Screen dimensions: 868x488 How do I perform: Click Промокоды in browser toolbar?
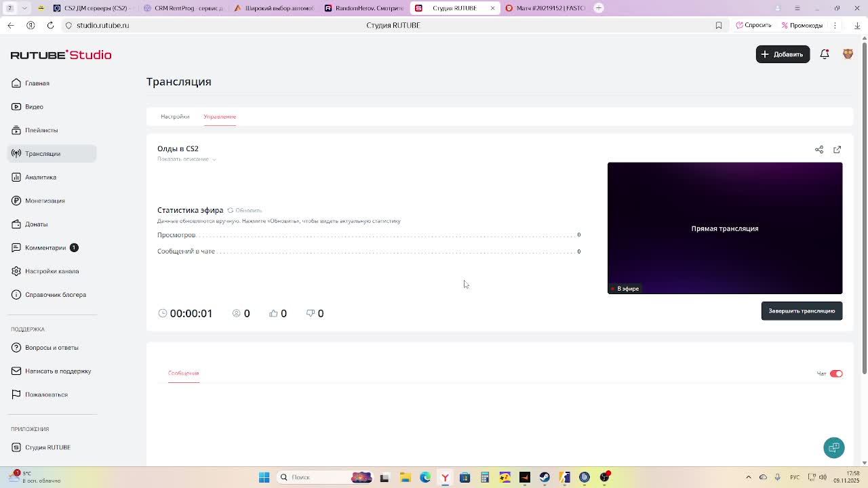[x=802, y=25]
